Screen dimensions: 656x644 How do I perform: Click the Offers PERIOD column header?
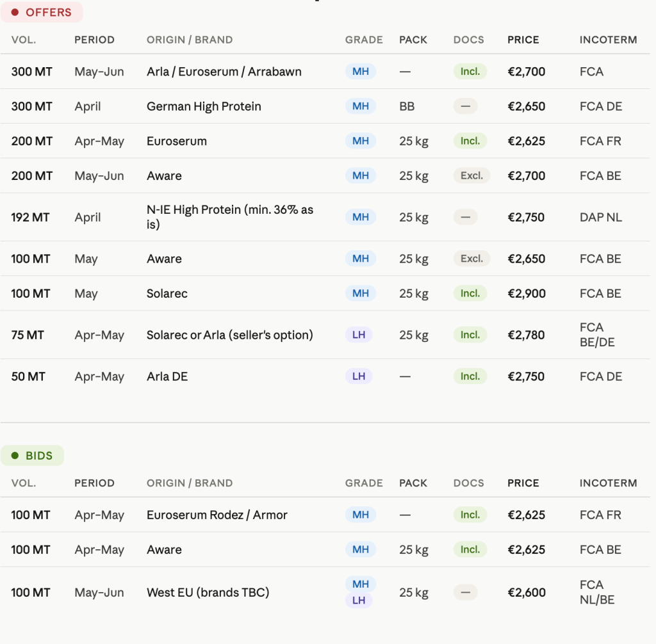point(95,40)
